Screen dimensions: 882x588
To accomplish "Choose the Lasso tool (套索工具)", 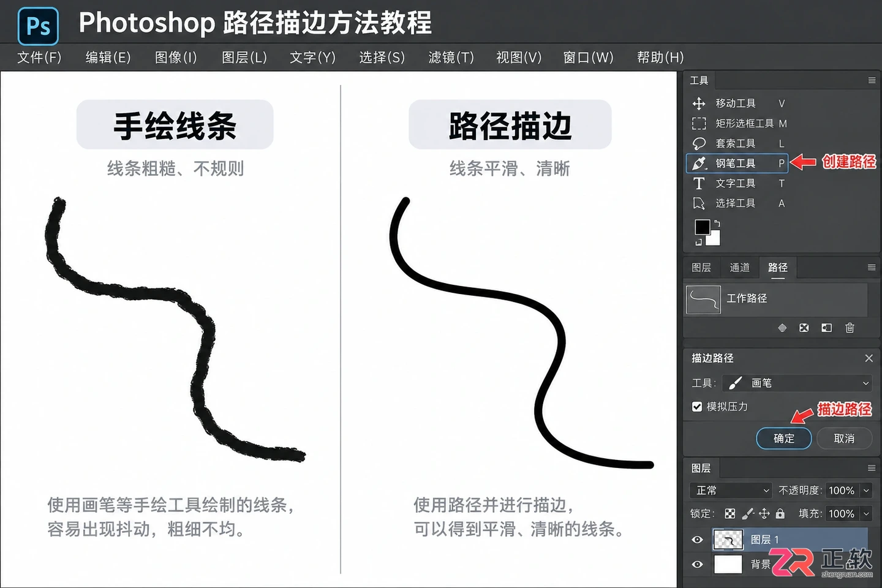I will [x=738, y=143].
